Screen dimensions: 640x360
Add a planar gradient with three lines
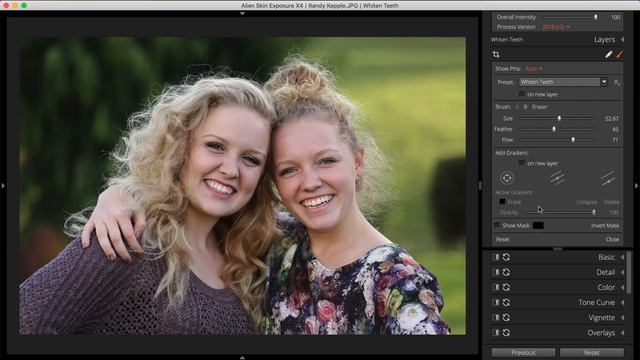pyautogui.click(x=557, y=178)
